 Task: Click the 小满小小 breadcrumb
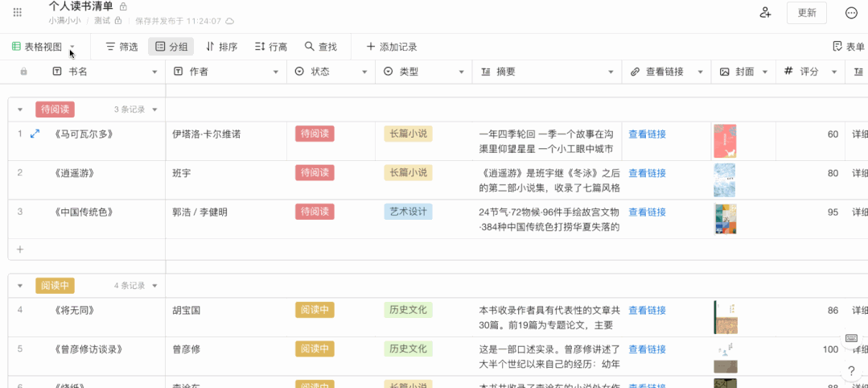65,21
